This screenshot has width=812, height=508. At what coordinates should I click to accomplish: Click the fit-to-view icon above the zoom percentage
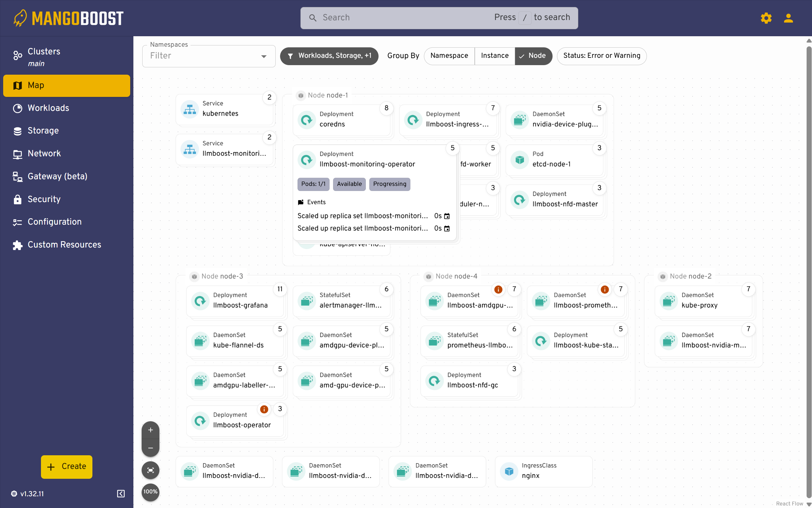click(x=151, y=470)
